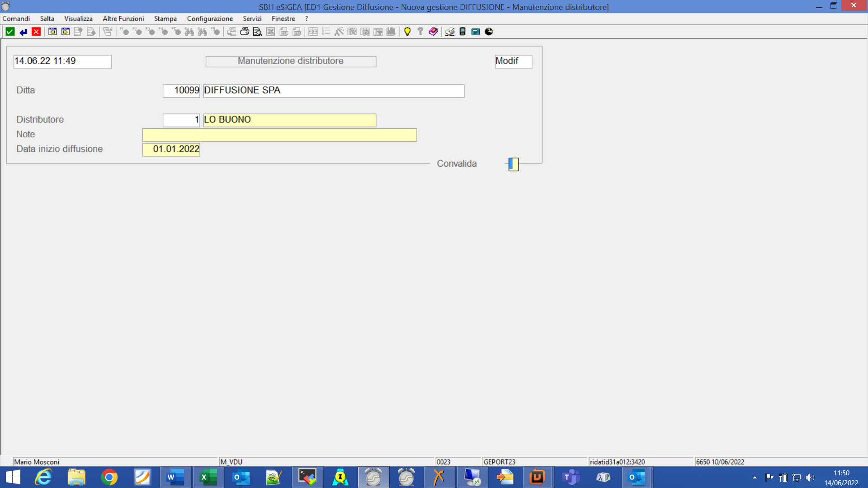The image size is (868, 488).
Task: Click the black pie chart icon
Action: click(489, 32)
